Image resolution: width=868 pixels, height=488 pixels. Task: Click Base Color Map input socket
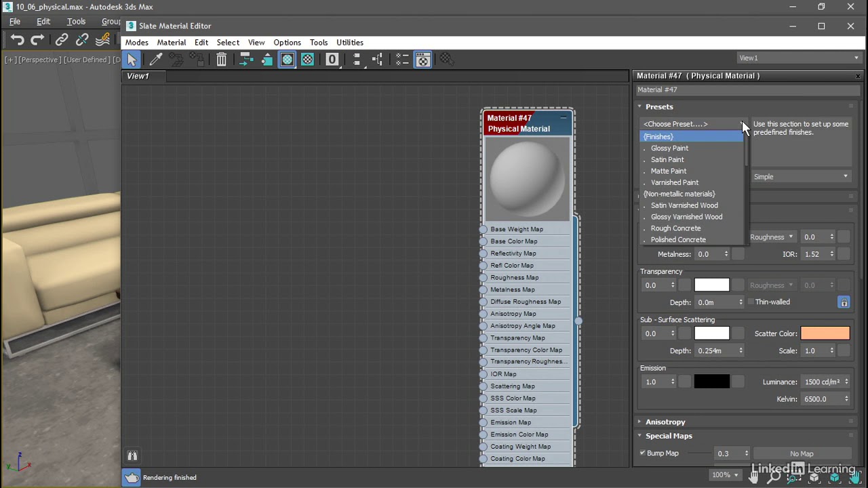pyautogui.click(x=484, y=241)
